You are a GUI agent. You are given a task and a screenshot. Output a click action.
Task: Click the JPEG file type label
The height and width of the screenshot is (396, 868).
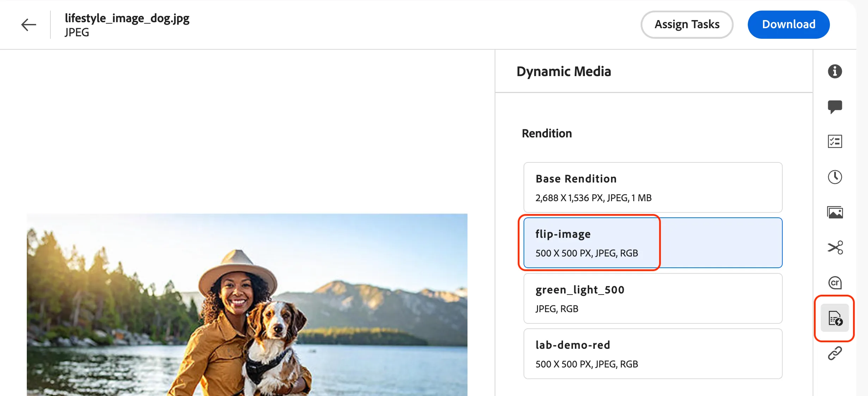pos(77,32)
